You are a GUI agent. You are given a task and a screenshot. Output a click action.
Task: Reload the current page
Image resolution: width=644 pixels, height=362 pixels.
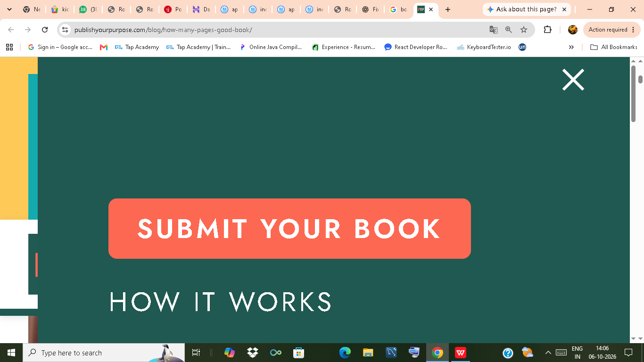45,30
